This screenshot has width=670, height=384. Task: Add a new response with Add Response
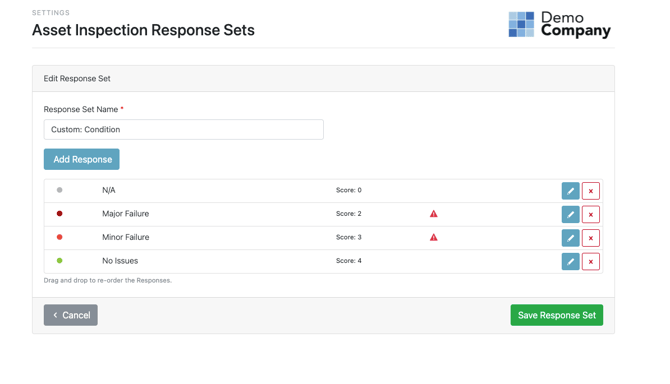pos(82,159)
